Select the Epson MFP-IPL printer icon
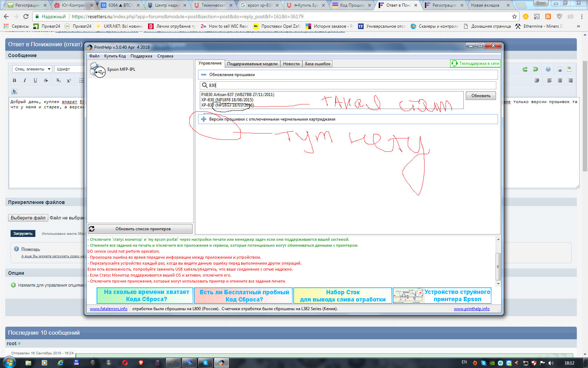The image size is (588, 368). coord(98,69)
